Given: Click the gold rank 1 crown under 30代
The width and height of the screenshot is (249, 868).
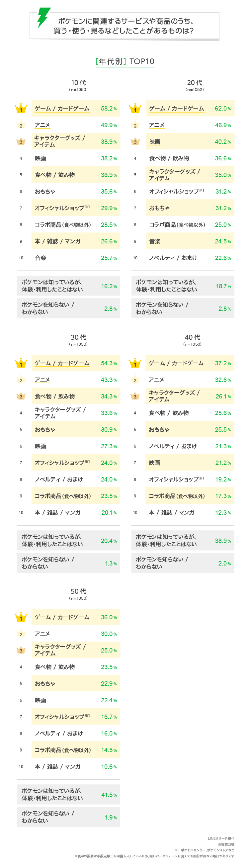Looking at the screenshot, I should click(21, 363).
